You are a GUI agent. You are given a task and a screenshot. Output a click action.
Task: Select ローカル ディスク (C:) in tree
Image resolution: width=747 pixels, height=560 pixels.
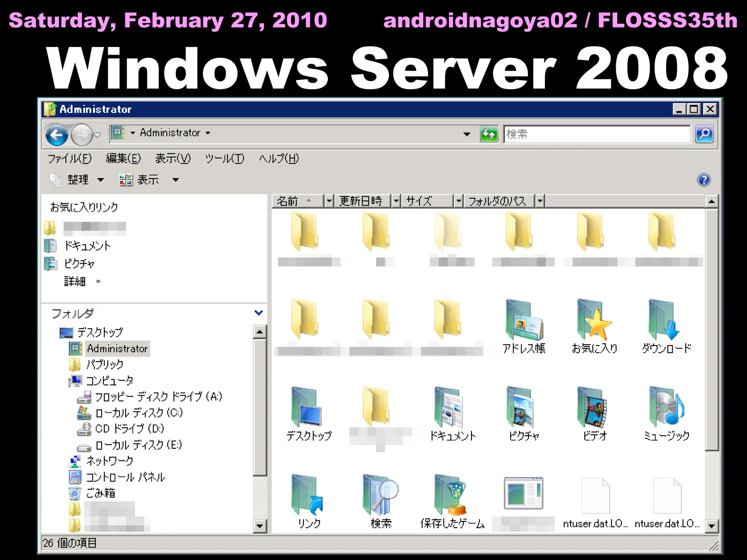[x=130, y=413]
